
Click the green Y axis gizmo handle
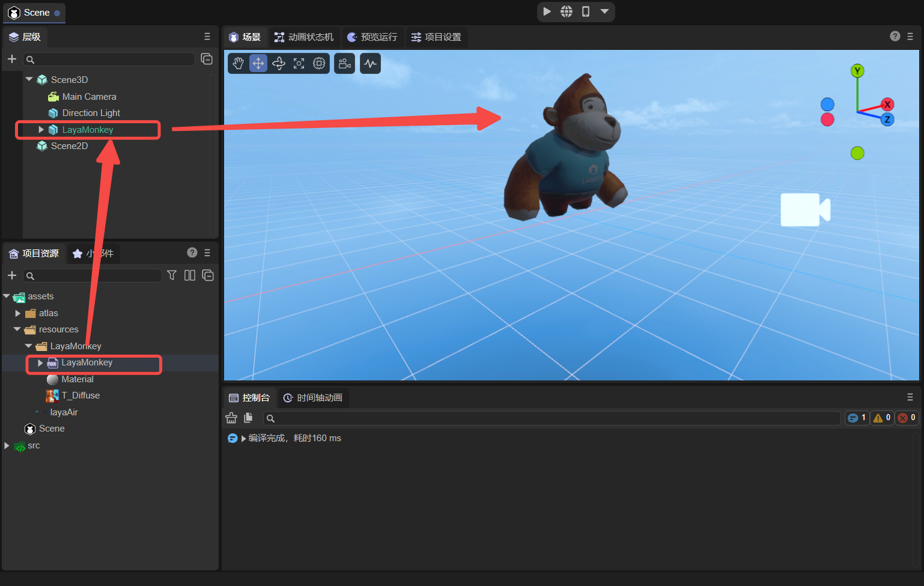[857, 71]
